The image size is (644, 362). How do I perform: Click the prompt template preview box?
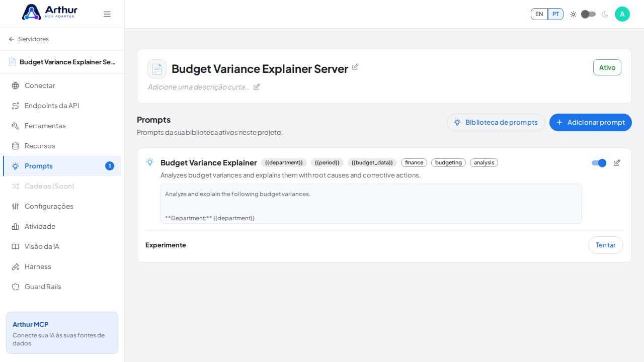pos(371,204)
